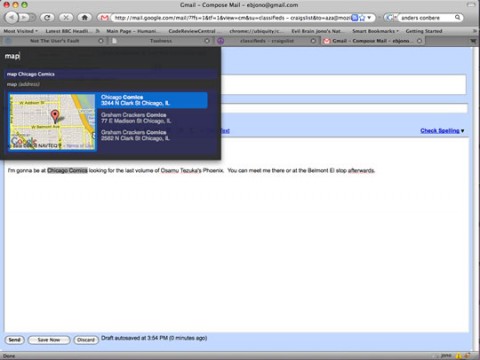
Task: Open the Check Spelling language dropdown arrow
Action: [462, 131]
